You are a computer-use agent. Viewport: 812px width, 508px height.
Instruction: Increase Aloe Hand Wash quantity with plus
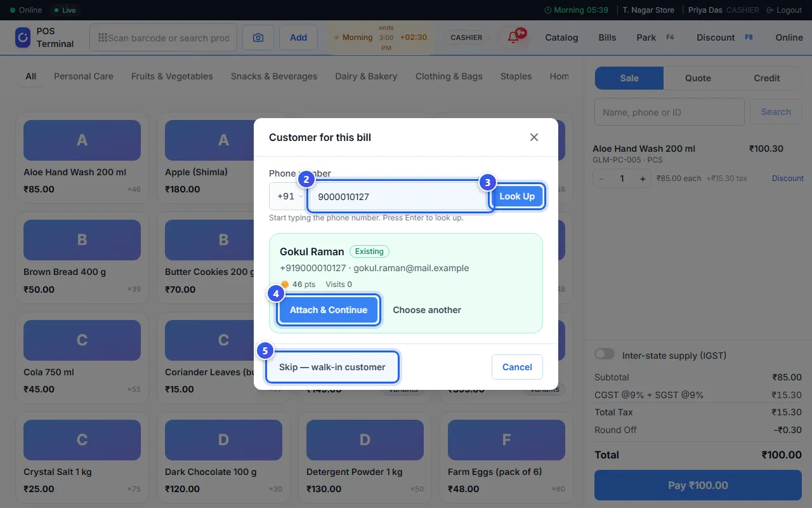pos(643,178)
